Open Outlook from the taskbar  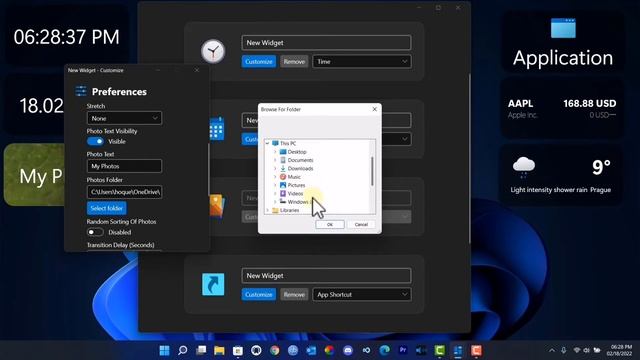tap(311, 350)
